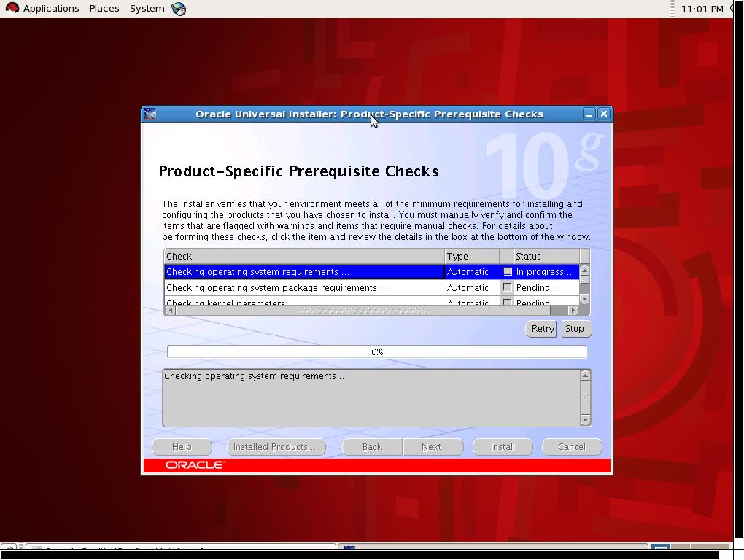Click the Type column header

click(x=472, y=257)
